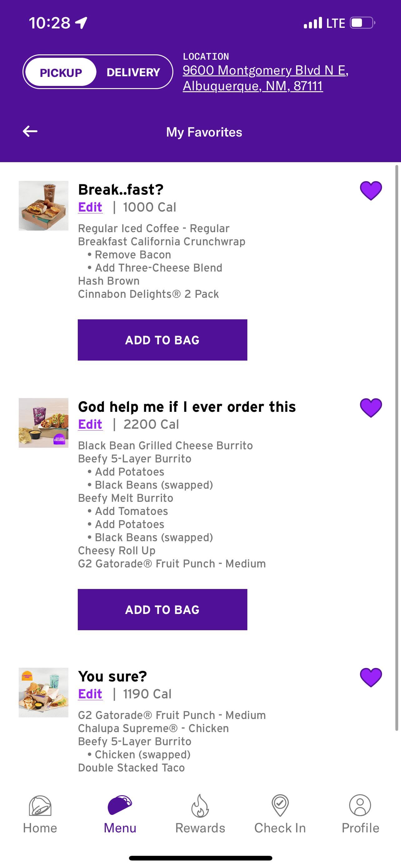Unfavorite the Break..fast? order heart
The width and height of the screenshot is (401, 868).
click(371, 191)
